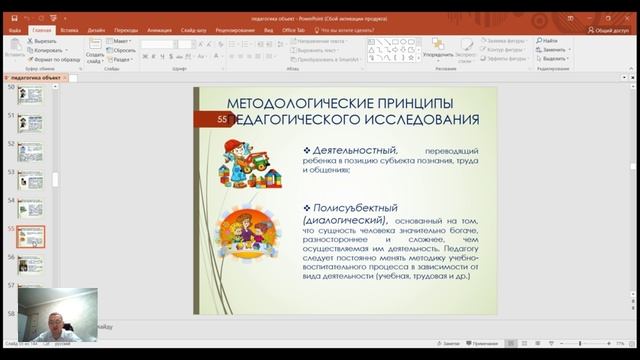Switch to the Переходы (Transitions) tab
The image size is (640, 360).
[x=126, y=30]
